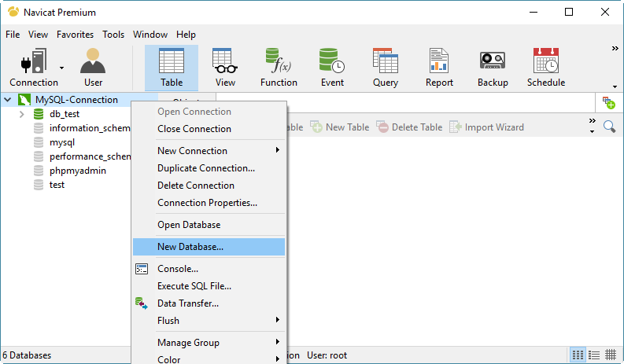Open the View objects toolbar icon

point(225,68)
